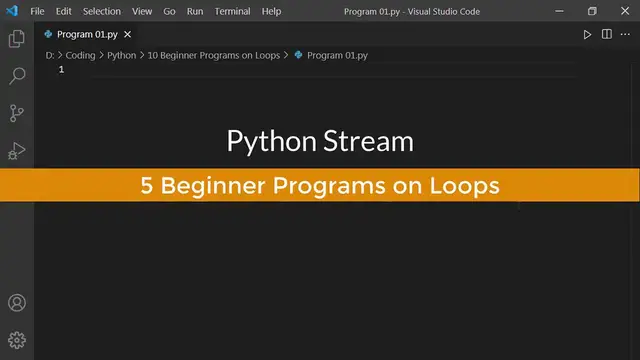Open the Run menu
640x360 pixels.
pyautogui.click(x=195, y=11)
